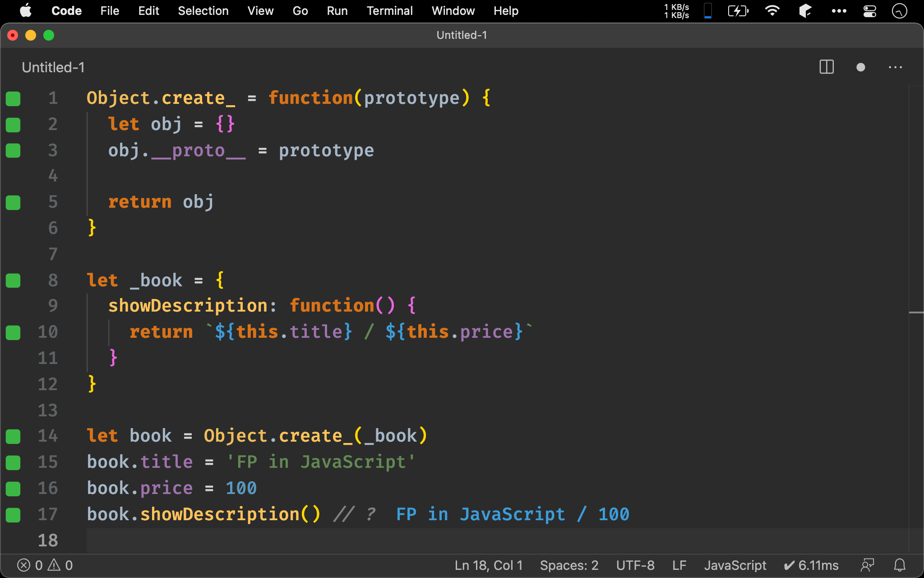Open the Terminal menu
Image resolution: width=924 pixels, height=578 pixels.
coord(389,11)
